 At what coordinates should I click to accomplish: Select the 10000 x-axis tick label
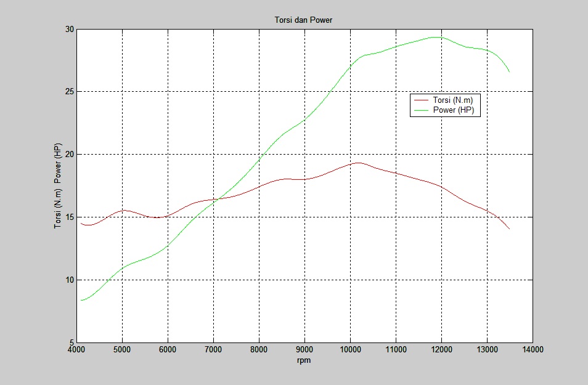point(350,350)
